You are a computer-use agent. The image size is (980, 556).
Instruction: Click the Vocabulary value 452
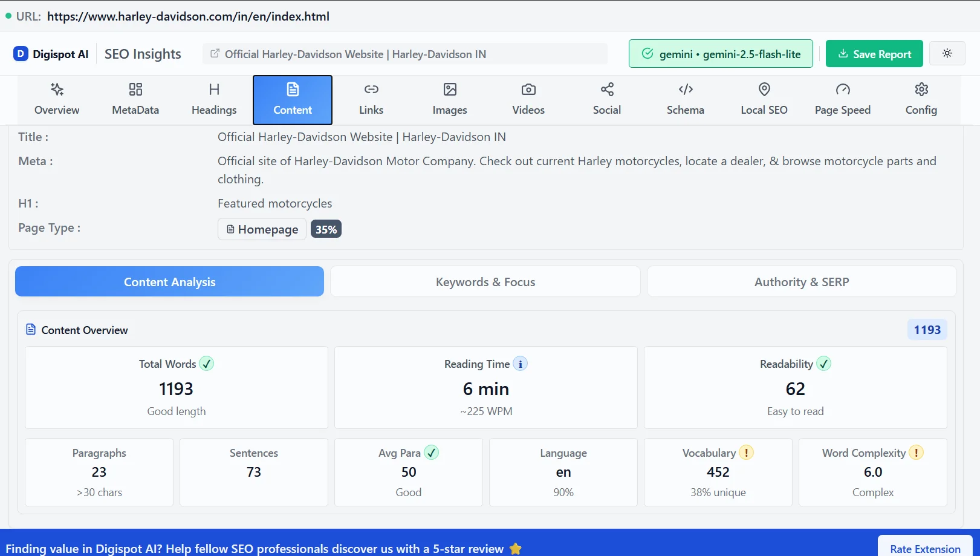[x=718, y=472]
